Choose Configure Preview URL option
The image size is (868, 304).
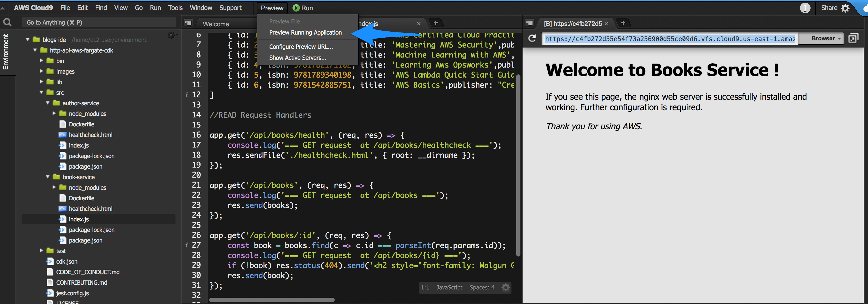(301, 46)
